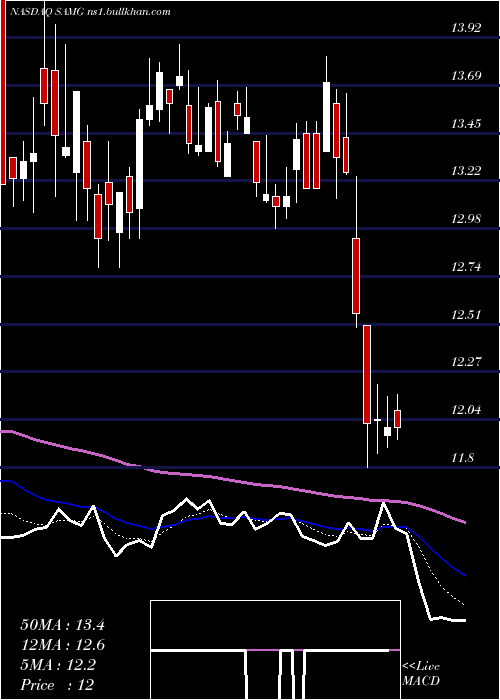The image size is (500, 700).
Task: Click the 50MA : 13.4 readout
Action: [62, 625]
